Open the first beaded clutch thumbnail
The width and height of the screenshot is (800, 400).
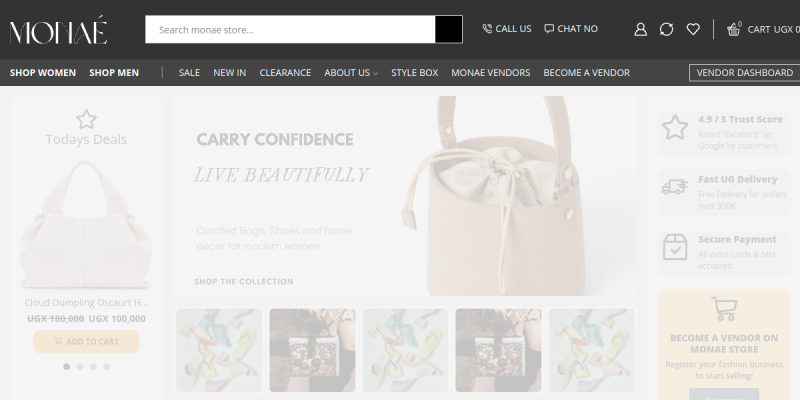pos(312,350)
